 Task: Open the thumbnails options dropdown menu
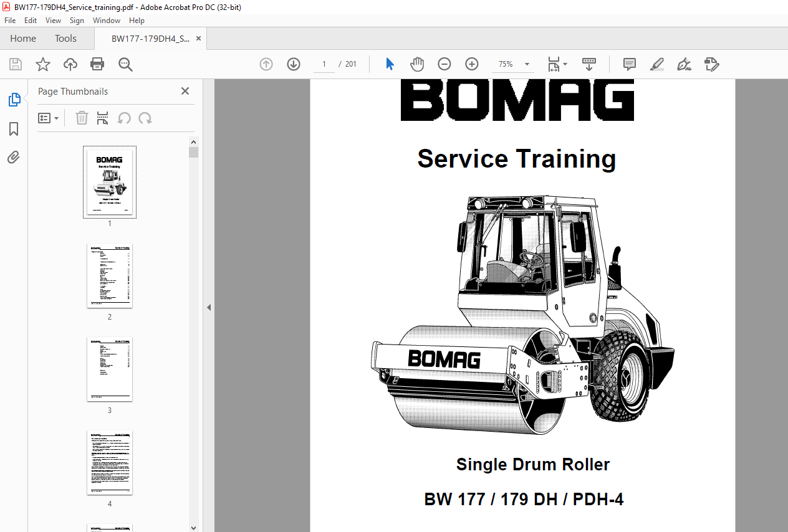49,118
